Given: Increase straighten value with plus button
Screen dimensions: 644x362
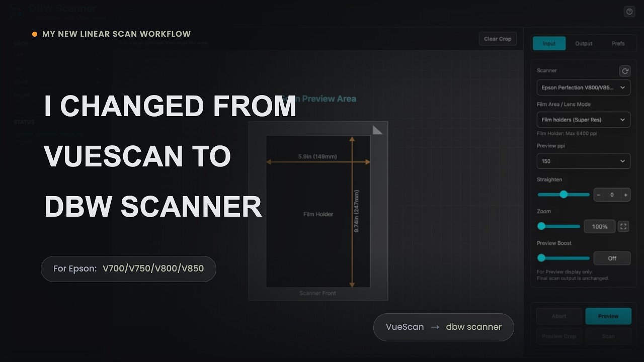Looking at the screenshot, I should (x=625, y=195).
